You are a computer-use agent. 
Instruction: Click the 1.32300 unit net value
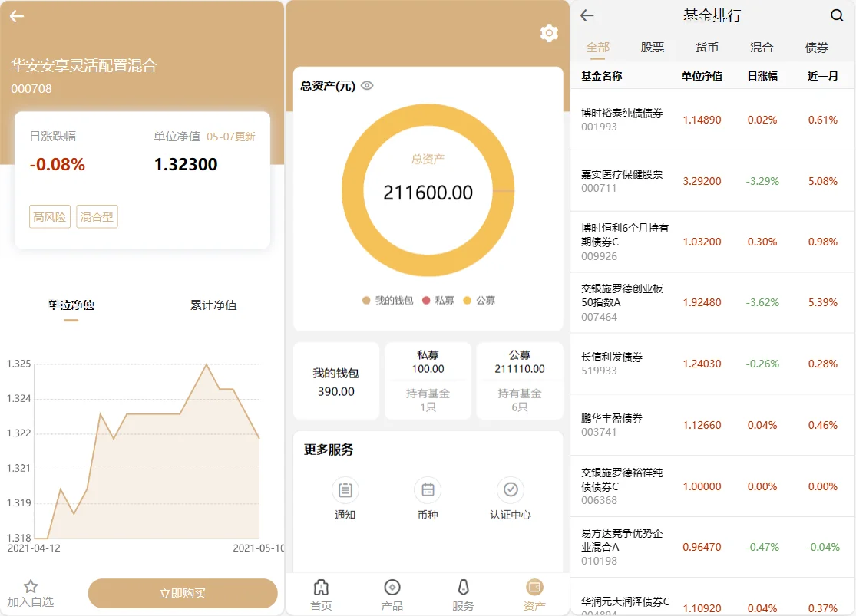click(186, 164)
